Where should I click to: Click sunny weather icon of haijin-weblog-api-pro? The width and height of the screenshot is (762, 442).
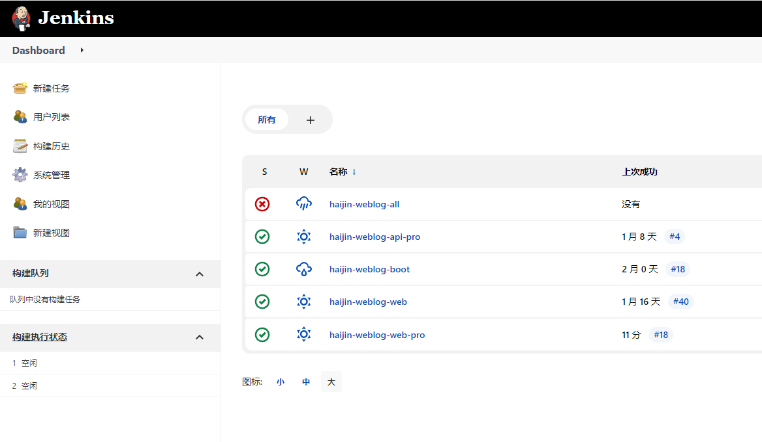tap(304, 237)
